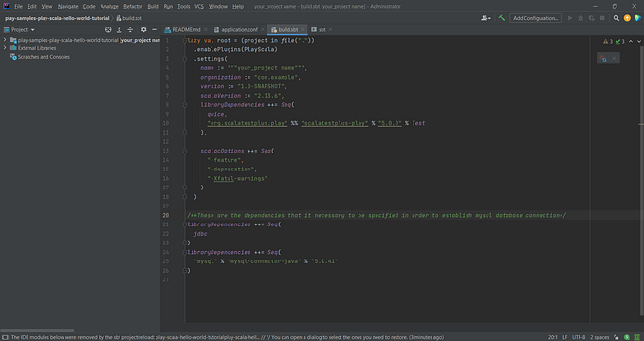Open the colorful JetBrains Toolbox icon

pyautogui.click(x=637, y=18)
